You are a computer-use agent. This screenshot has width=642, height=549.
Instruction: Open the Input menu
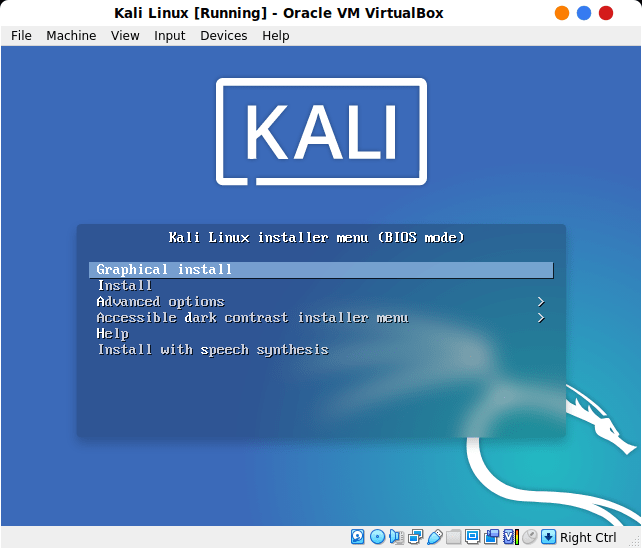click(x=170, y=36)
